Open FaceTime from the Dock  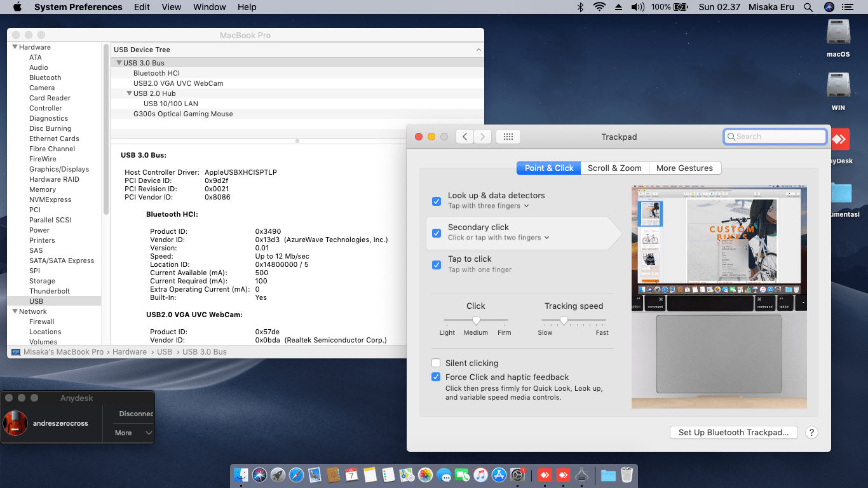click(463, 475)
